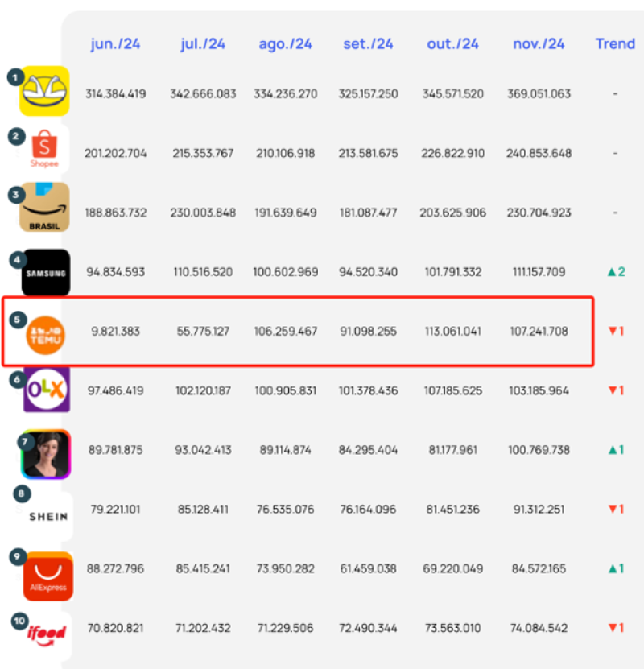Select the nov./24 column header
The height and width of the screenshot is (669, 644).
[x=539, y=44]
